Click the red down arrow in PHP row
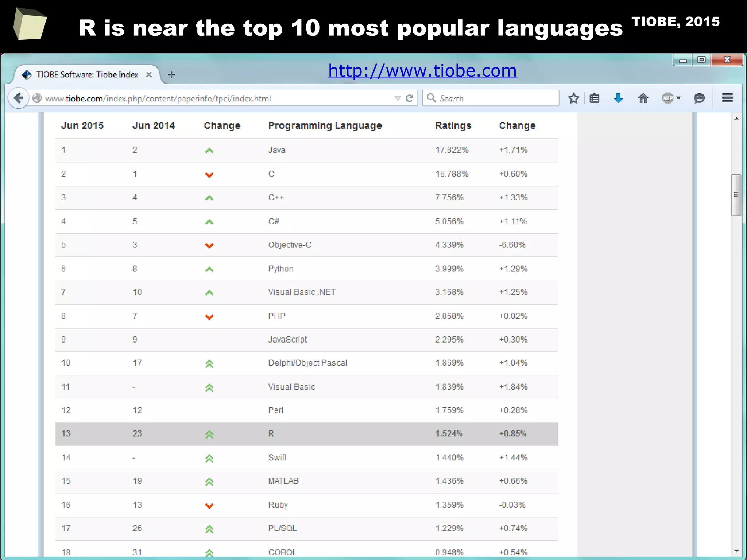 click(x=209, y=317)
